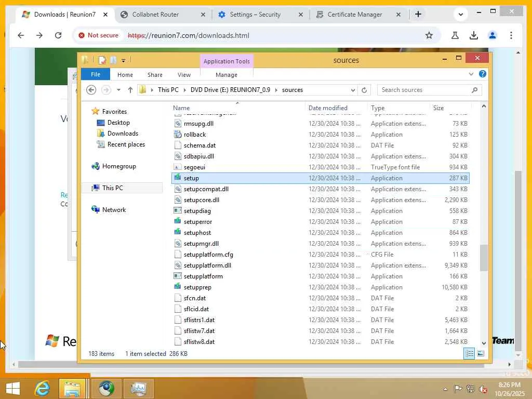
Task: Open new Chrome tab with plus button
Action: coord(418,14)
